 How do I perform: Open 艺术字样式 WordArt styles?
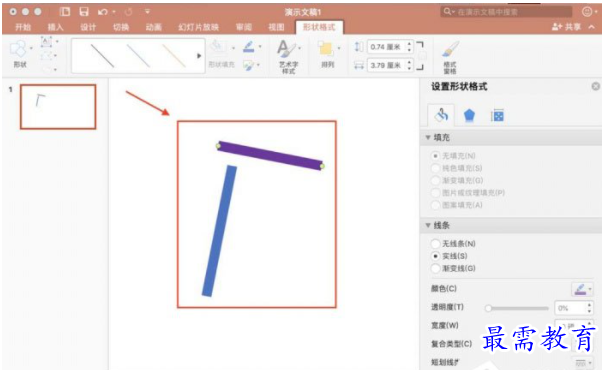tap(288, 56)
